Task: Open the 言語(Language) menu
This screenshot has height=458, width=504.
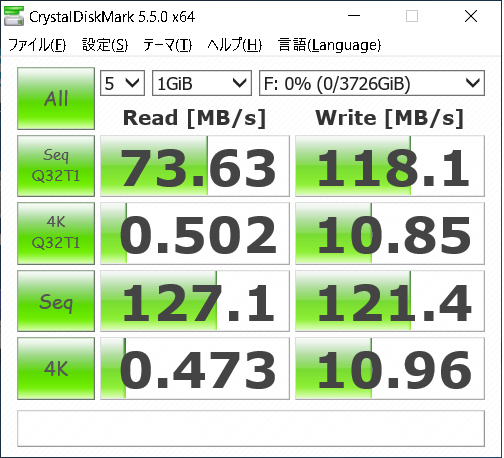Action: (329, 45)
